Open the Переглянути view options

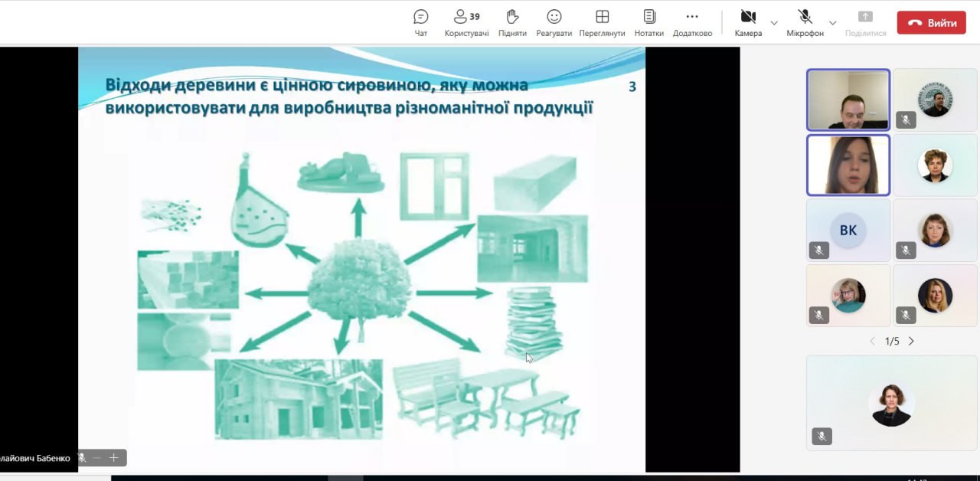(x=602, y=23)
